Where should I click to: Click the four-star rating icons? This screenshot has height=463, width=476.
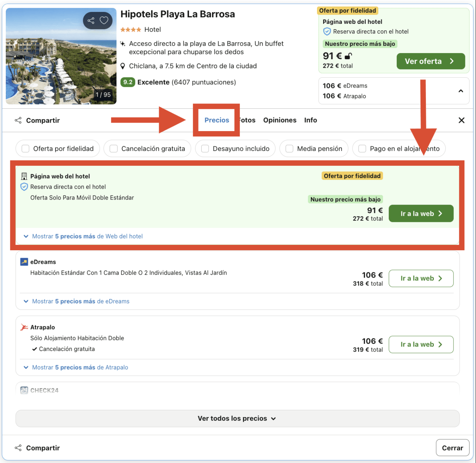(131, 30)
